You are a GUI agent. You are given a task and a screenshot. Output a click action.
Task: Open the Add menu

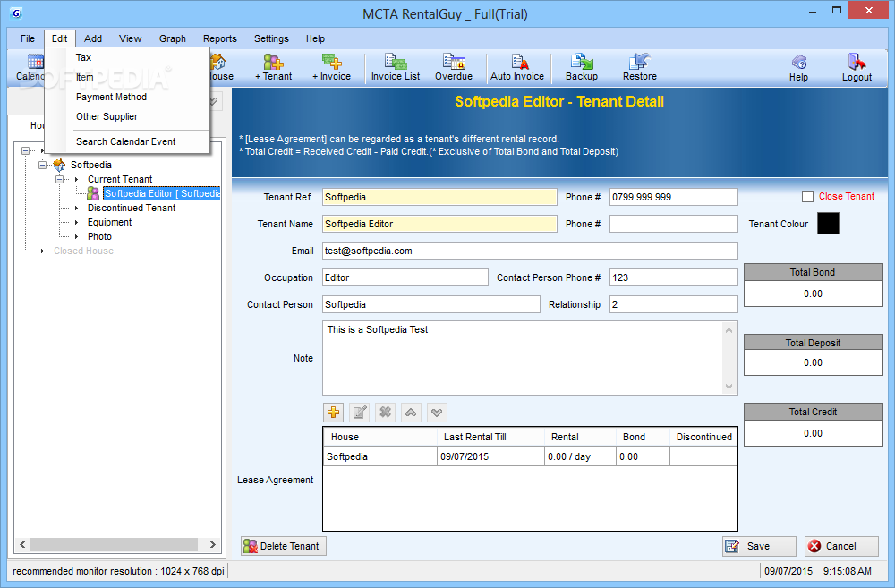click(93, 38)
